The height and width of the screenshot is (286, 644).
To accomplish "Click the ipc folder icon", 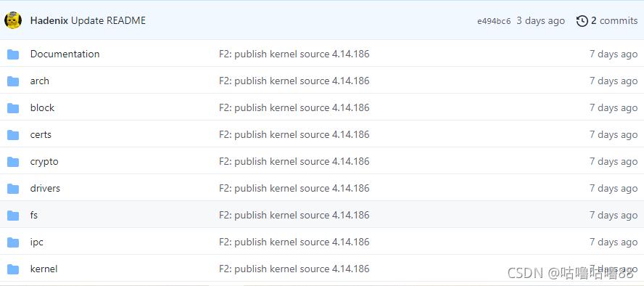I will click(x=13, y=242).
